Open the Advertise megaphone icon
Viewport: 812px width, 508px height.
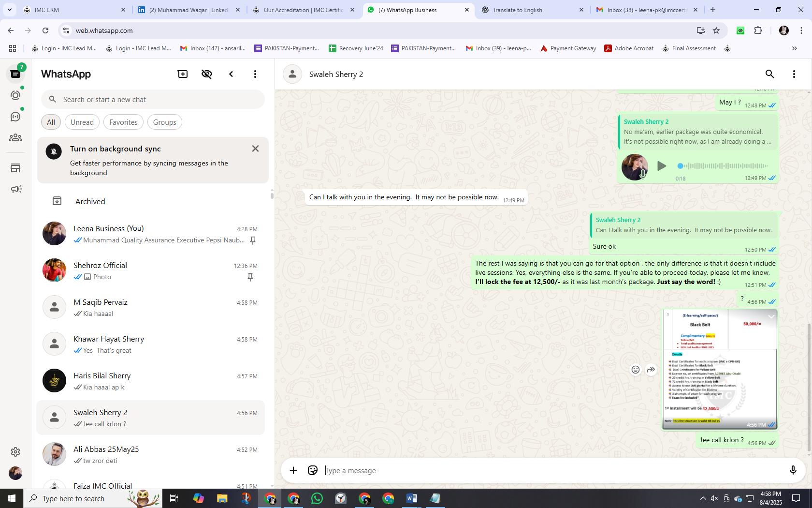(15, 189)
